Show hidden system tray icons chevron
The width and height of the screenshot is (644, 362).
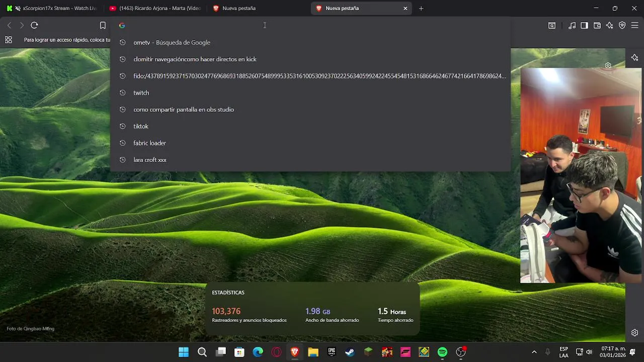point(534,352)
